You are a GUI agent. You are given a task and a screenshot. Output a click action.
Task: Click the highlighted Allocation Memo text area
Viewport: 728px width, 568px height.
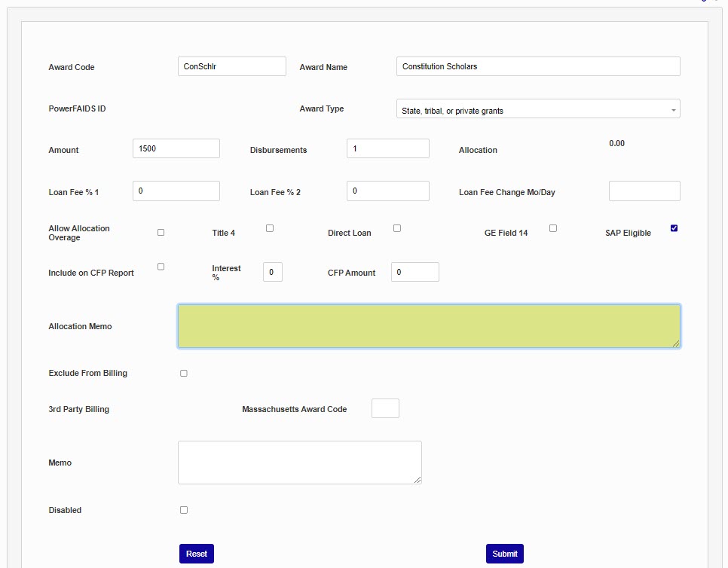point(428,326)
